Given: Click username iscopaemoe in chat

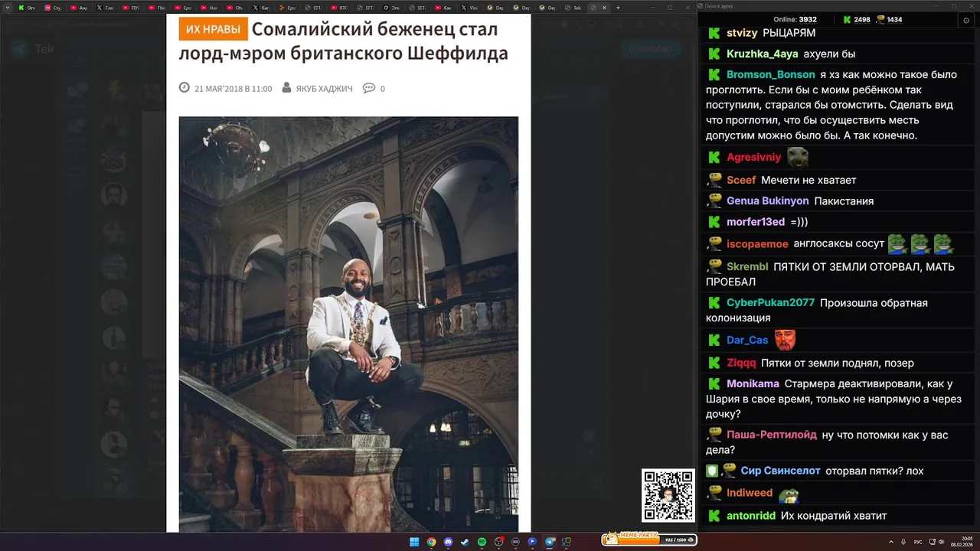Looking at the screenshot, I should coord(757,243).
